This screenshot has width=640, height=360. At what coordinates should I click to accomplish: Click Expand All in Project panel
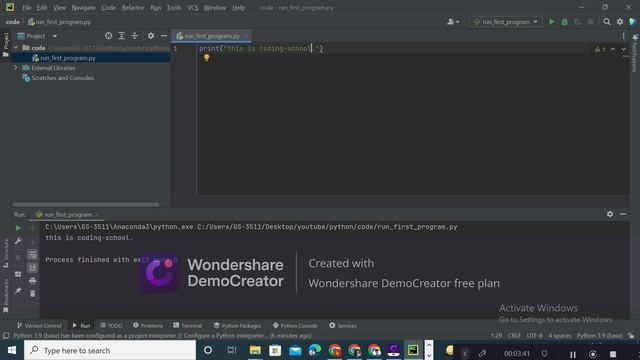point(122,36)
